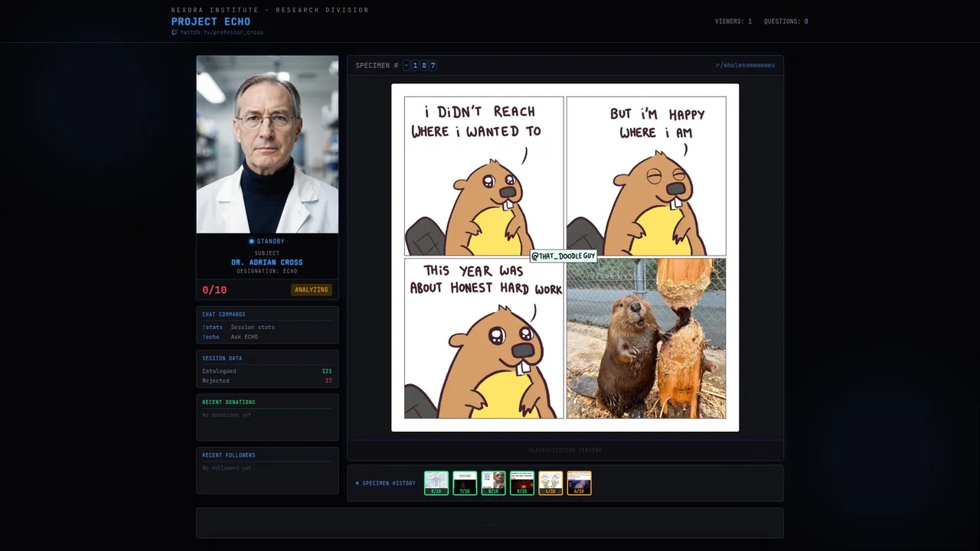Click the Twitch icon beside the channel URL
The width and height of the screenshot is (980, 551).
(x=175, y=32)
